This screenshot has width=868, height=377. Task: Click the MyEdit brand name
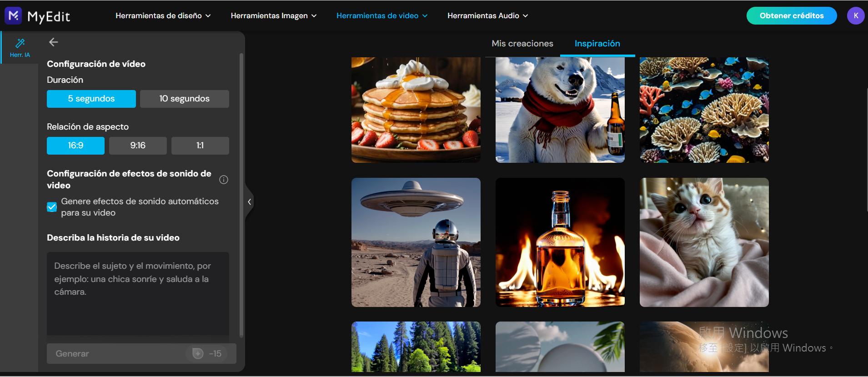click(x=49, y=17)
